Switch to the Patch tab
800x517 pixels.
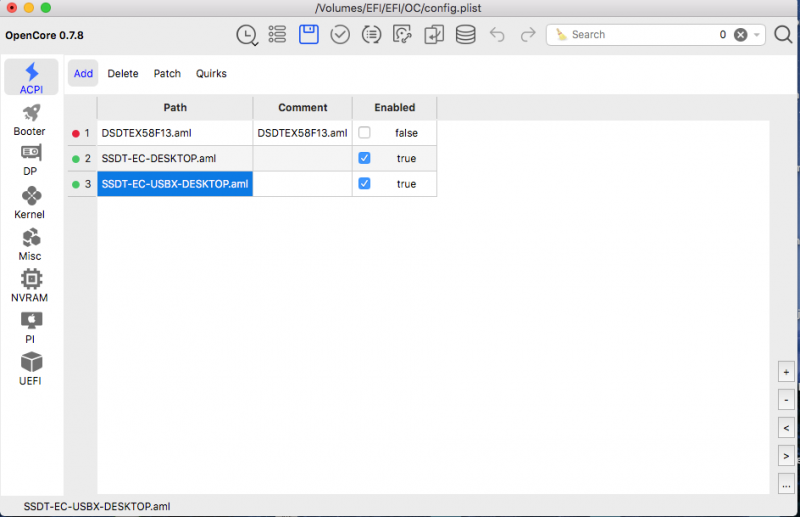[167, 73]
